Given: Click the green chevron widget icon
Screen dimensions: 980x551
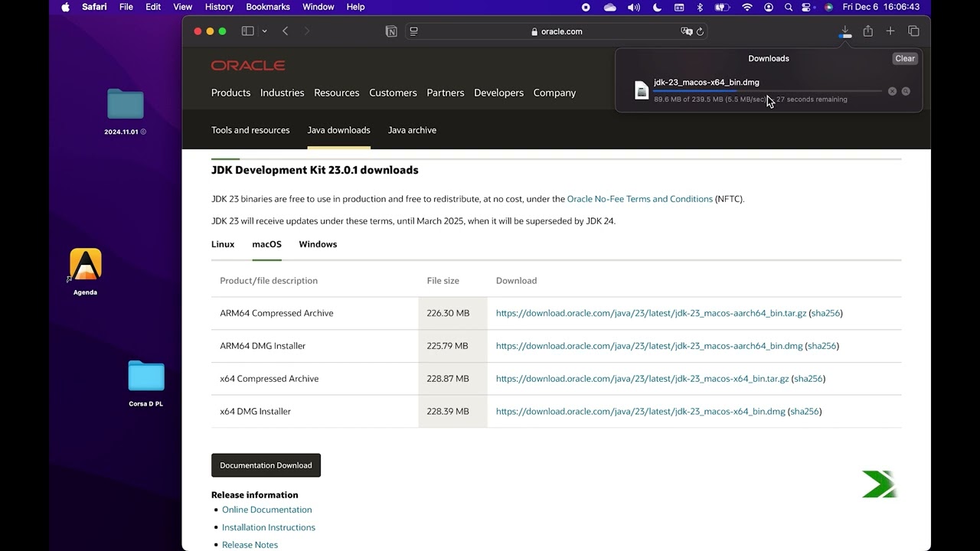Looking at the screenshot, I should pos(879,484).
